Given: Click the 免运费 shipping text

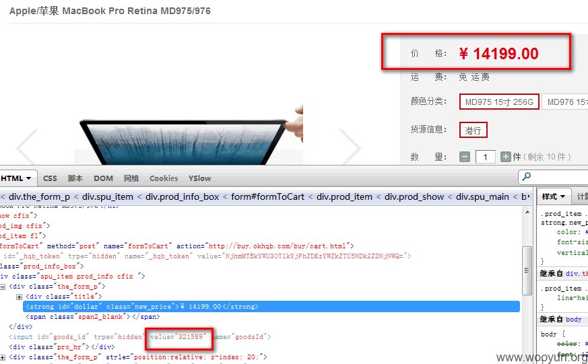Looking at the screenshot, I should (x=474, y=77).
